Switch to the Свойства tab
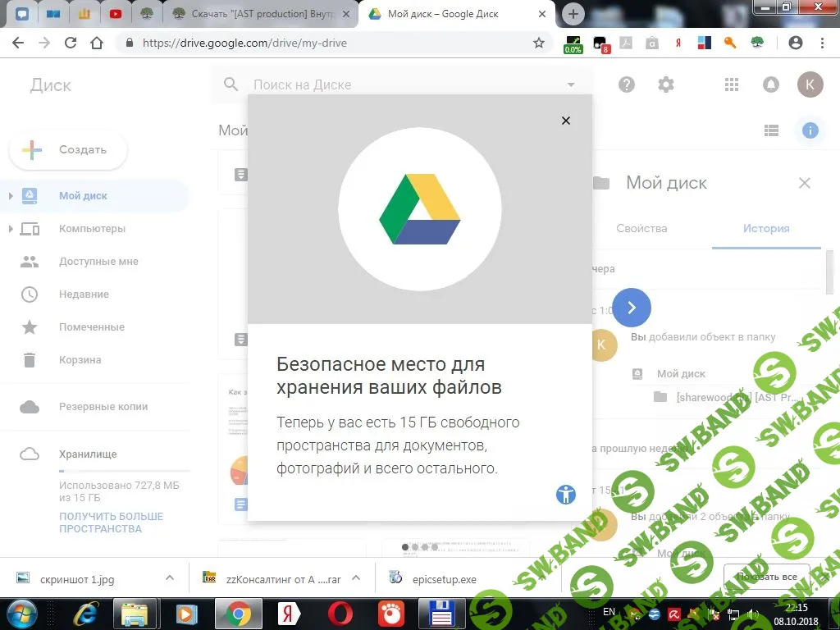 [641, 229]
